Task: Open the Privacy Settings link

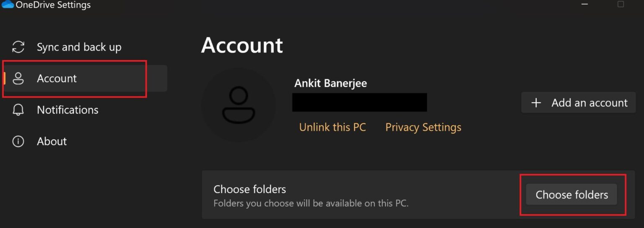Action: (423, 127)
